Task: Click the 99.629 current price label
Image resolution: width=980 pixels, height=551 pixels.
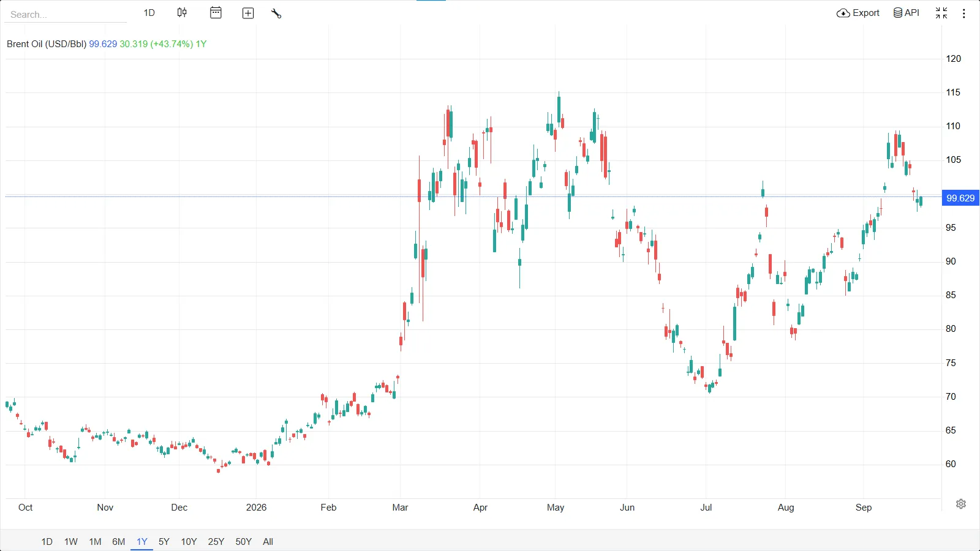Action: (960, 198)
